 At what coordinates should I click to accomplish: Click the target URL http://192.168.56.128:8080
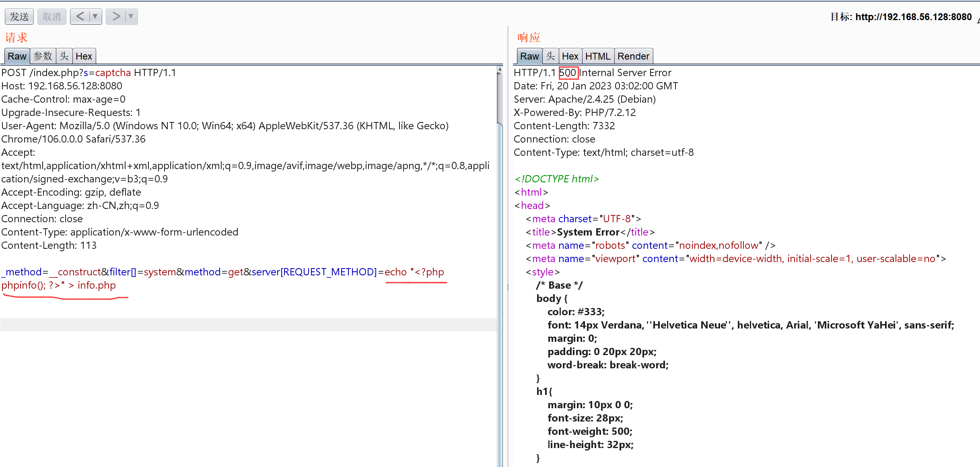[913, 17]
